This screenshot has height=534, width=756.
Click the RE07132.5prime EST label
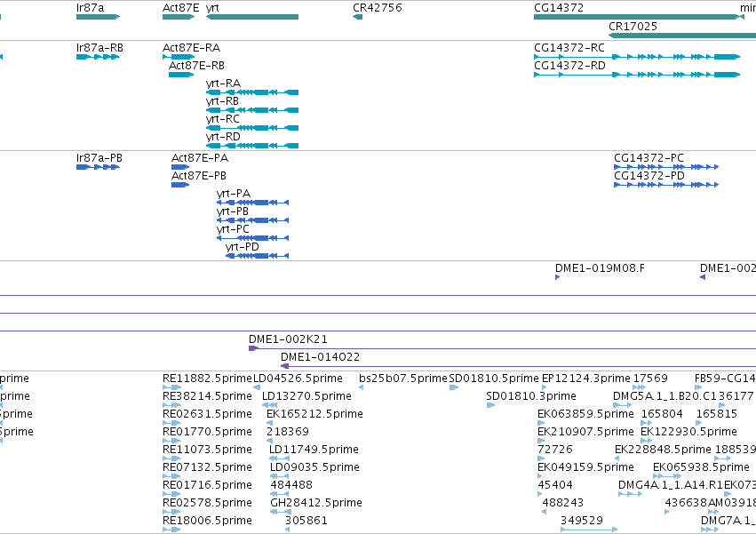click(x=207, y=468)
